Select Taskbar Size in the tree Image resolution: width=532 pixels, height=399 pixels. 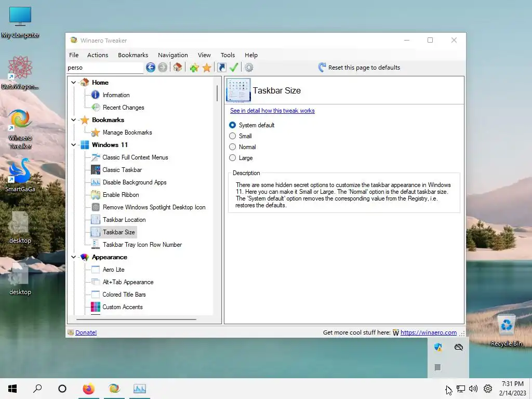pyautogui.click(x=119, y=232)
